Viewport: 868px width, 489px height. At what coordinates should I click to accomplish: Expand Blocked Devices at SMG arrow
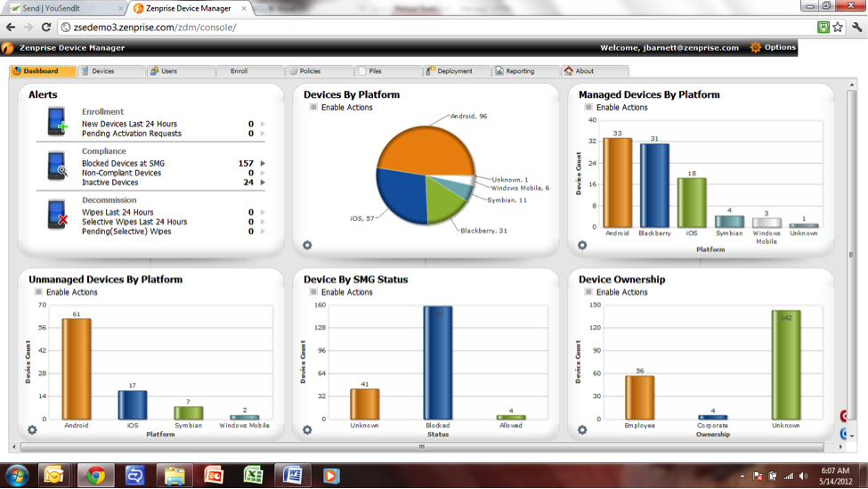click(263, 164)
